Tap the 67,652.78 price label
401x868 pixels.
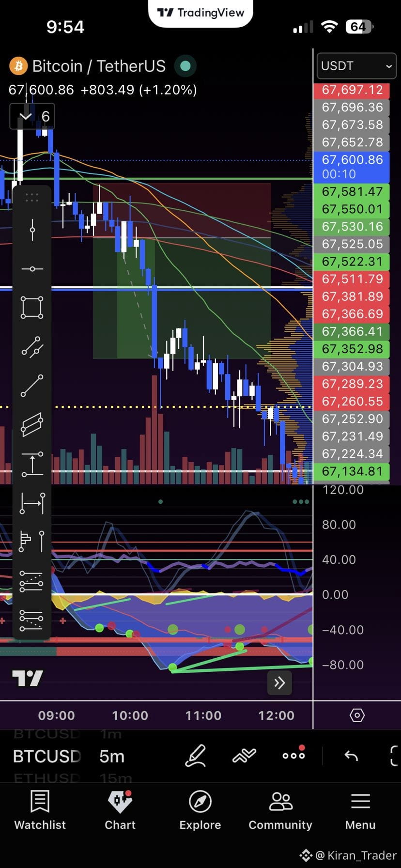(352, 142)
